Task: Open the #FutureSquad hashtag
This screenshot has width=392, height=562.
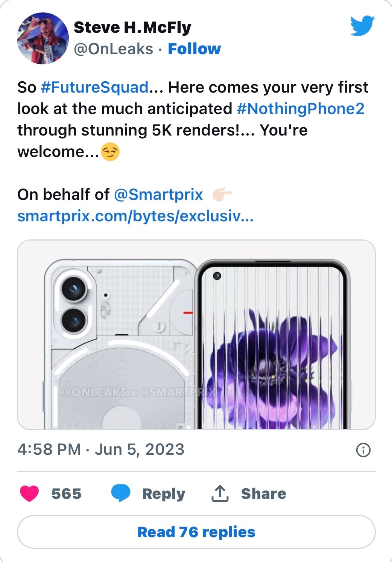Action: pos(94,87)
